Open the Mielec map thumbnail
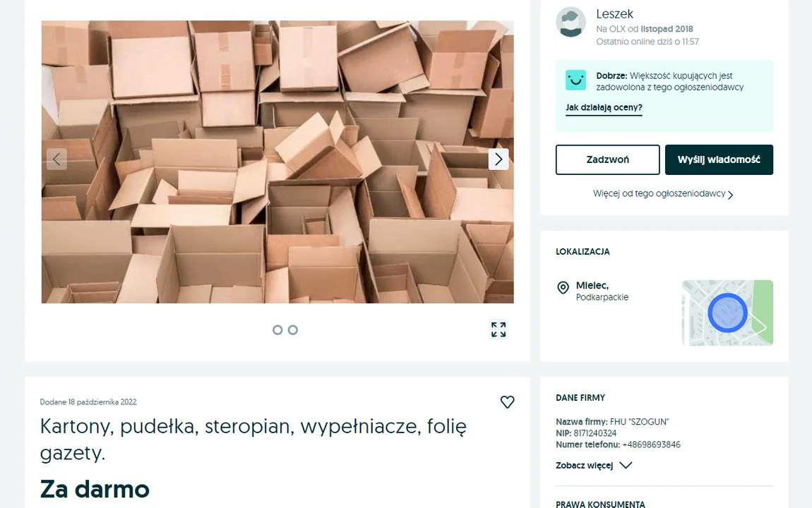This screenshot has width=812, height=508. click(727, 313)
